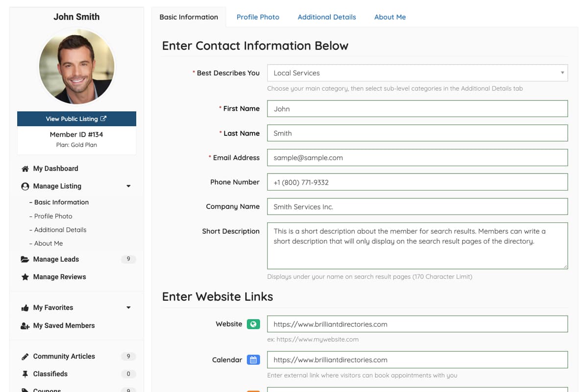Click the Classifieds count badge 0
The image size is (588, 392).
click(x=128, y=374)
